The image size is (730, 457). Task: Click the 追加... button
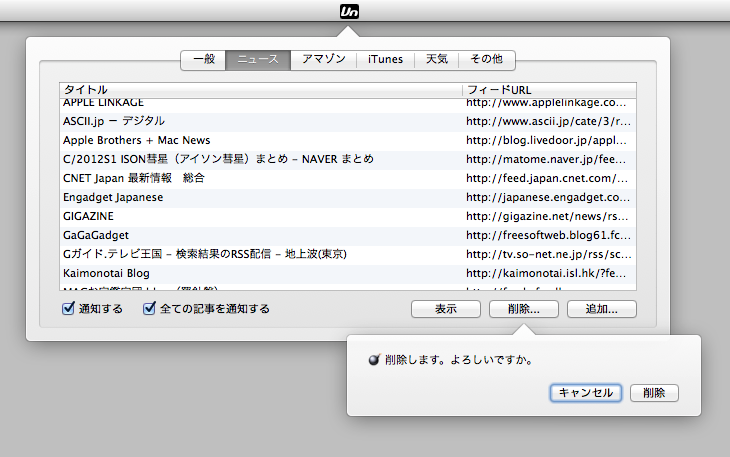[x=601, y=310]
